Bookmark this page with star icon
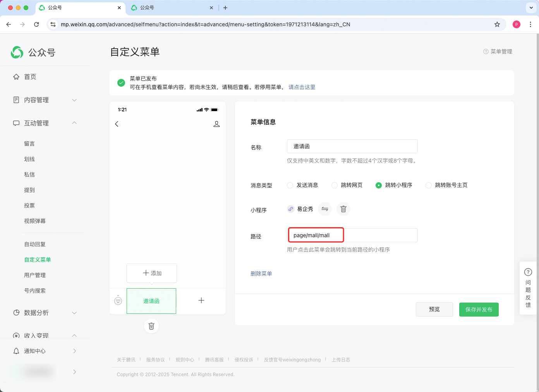Viewport: 539px width, 392px height. click(x=497, y=24)
